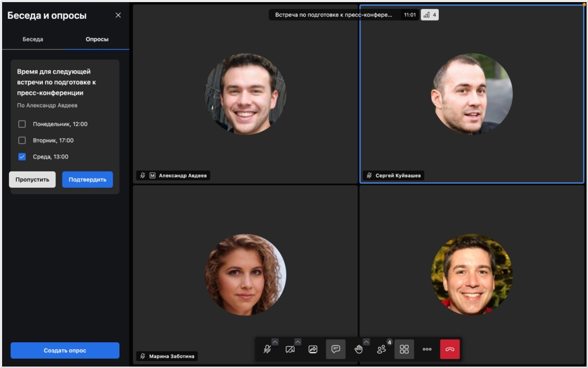Raise hand using the hand icon

(x=358, y=350)
